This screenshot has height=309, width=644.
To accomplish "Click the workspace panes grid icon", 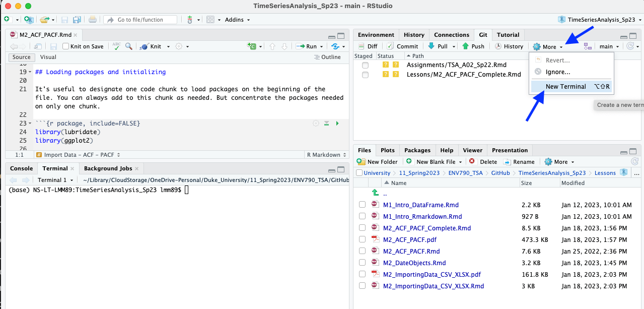I will click(x=210, y=20).
